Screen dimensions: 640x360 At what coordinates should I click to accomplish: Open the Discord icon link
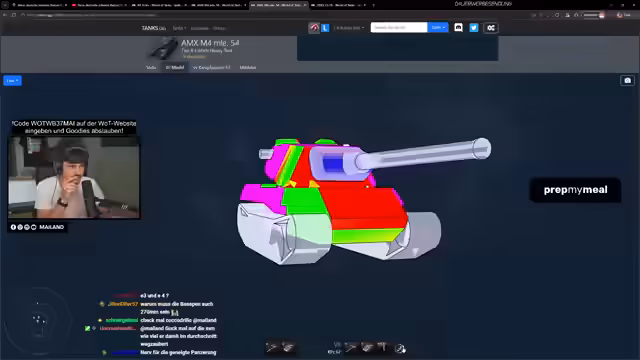[x=458, y=27]
